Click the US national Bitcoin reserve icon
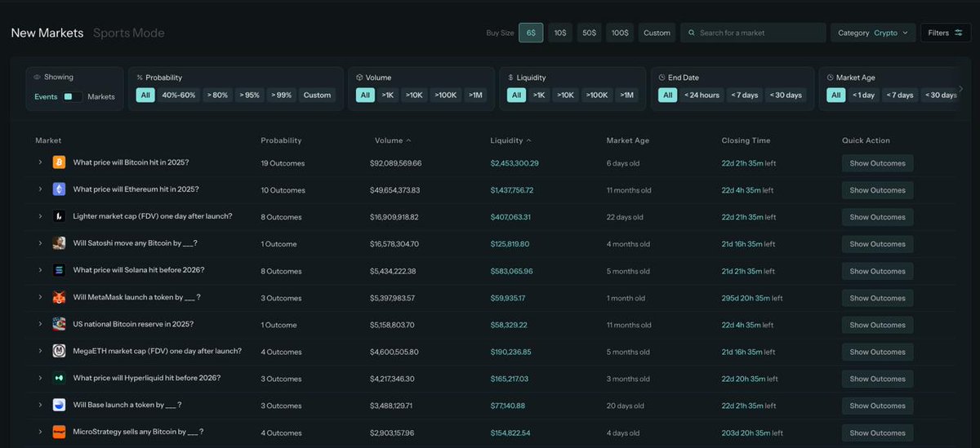 pyautogui.click(x=59, y=324)
